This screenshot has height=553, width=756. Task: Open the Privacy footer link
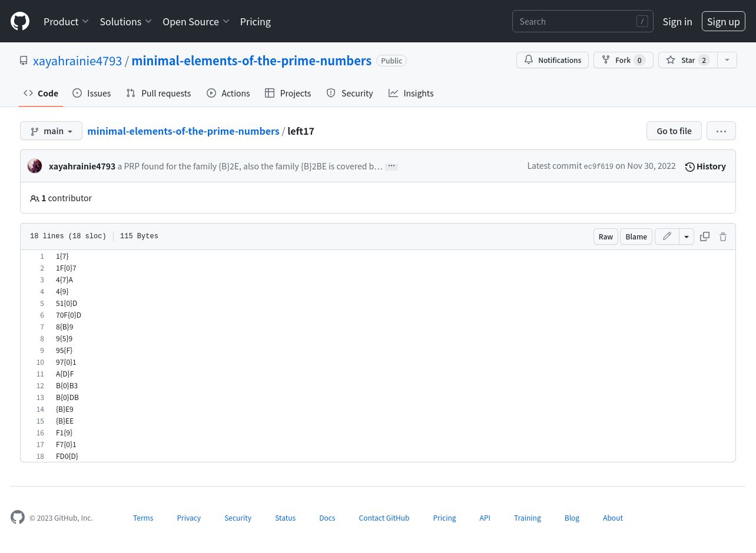(x=188, y=518)
